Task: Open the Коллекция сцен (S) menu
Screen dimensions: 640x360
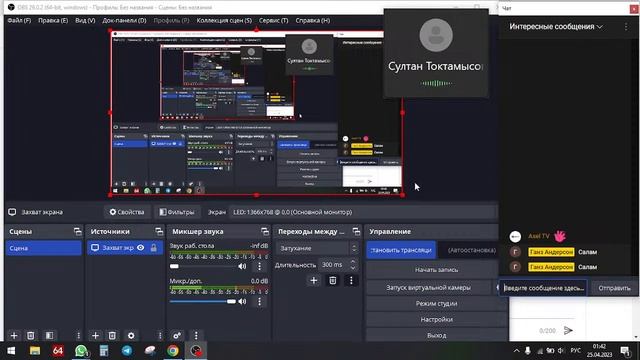Action: pyautogui.click(x=224, y=20)
